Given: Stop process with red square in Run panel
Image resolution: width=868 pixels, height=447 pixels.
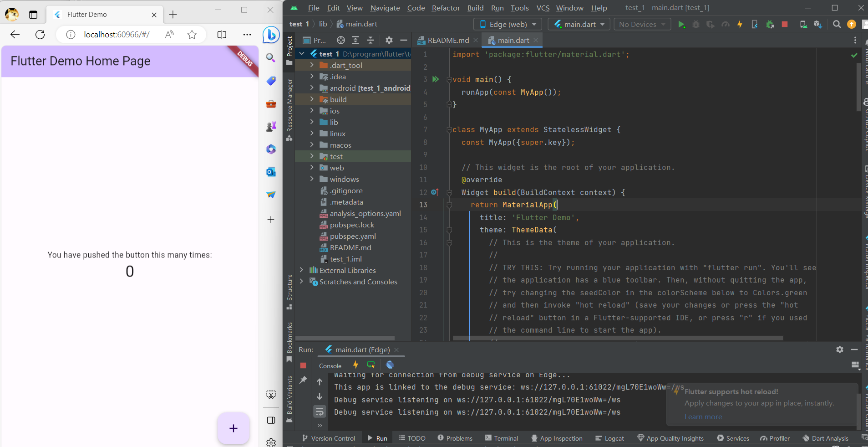Looking at the screenshot, I should 303,365.
